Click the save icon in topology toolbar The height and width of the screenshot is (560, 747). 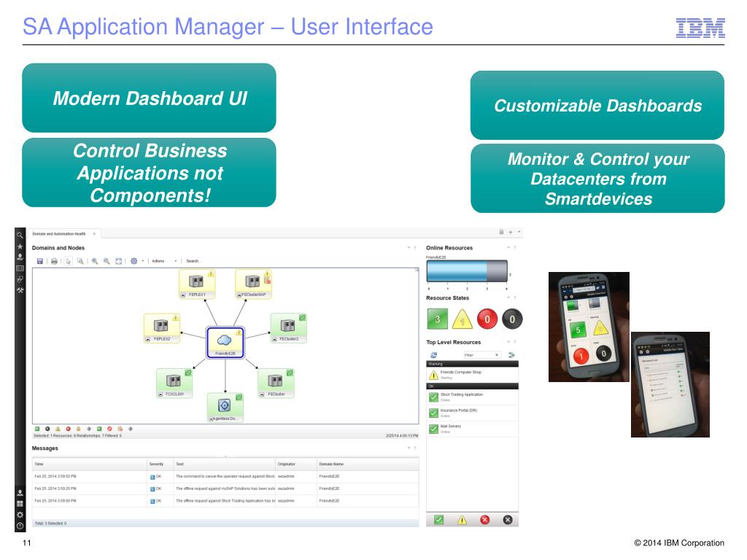pos(39,260)
